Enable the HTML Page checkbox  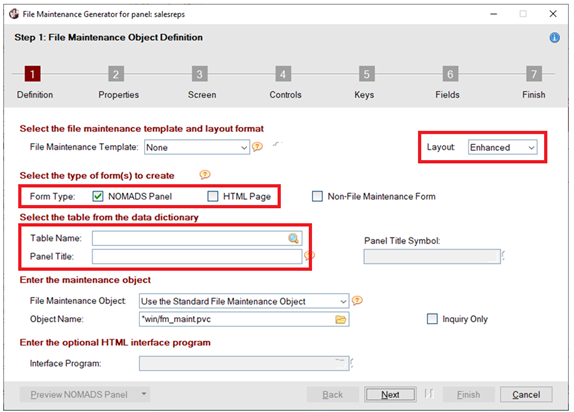(x=213, y=196)
